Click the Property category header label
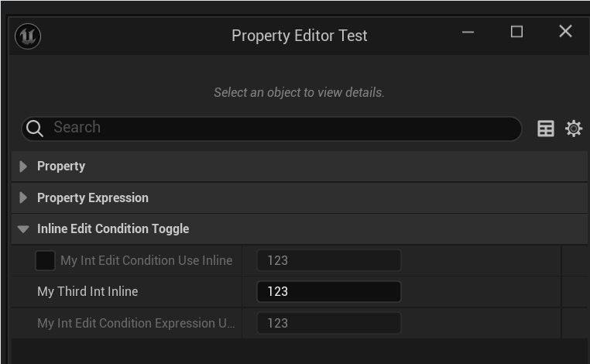 [61, 167]
